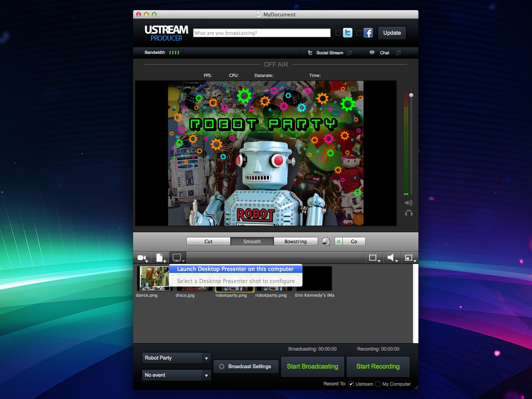Screen dimensions: 532x399
Task: Click the window zoom green button
Action: pyautogui.click(x=154, y=14)
